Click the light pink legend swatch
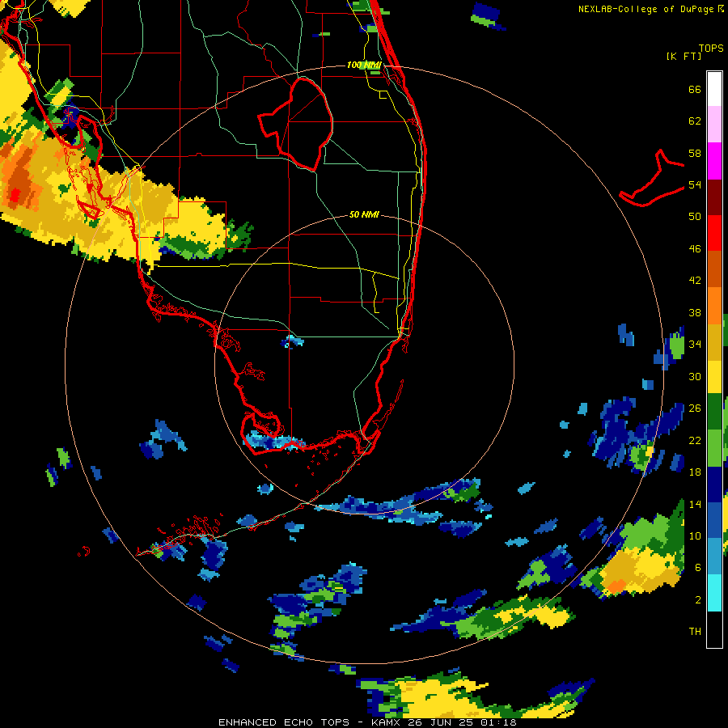Viewport: 728px width, 728px height. coord(714,125)
